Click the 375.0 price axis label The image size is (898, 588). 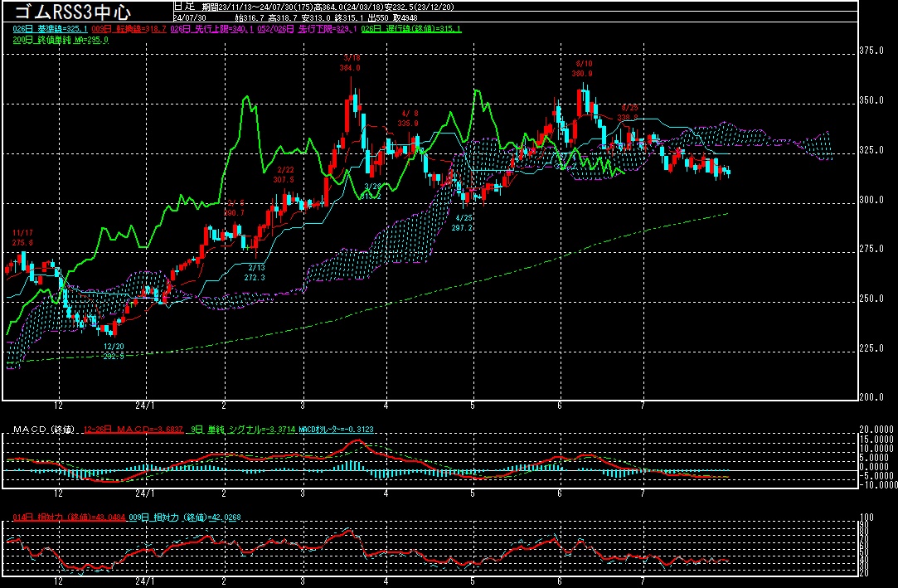pos(872,51)
